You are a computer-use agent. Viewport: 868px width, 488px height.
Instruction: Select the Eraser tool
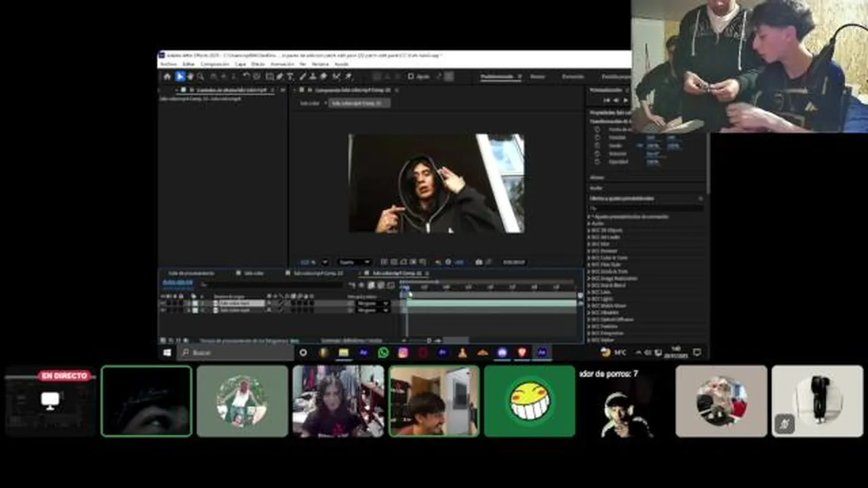point(323,77)
